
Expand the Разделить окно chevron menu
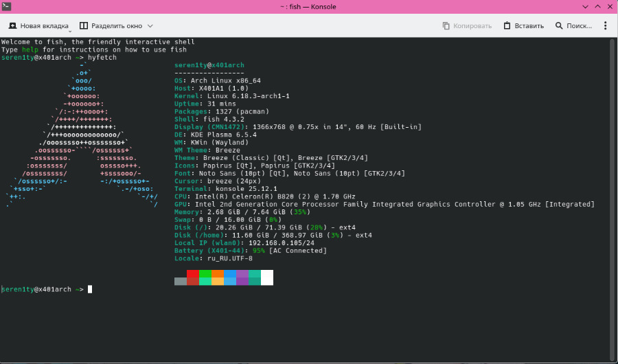[150, 26]
